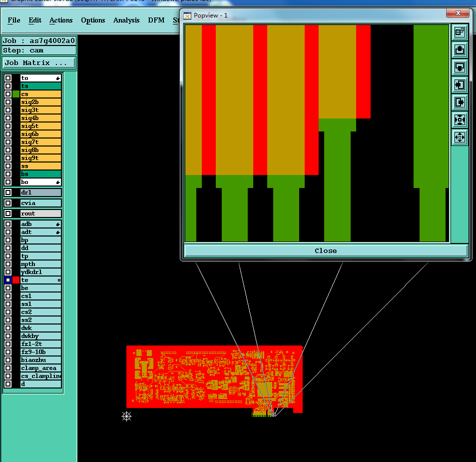The image size is (476, 462).
Task: Open the File menu
Action: pyautogui.click(x=14, y=20)
